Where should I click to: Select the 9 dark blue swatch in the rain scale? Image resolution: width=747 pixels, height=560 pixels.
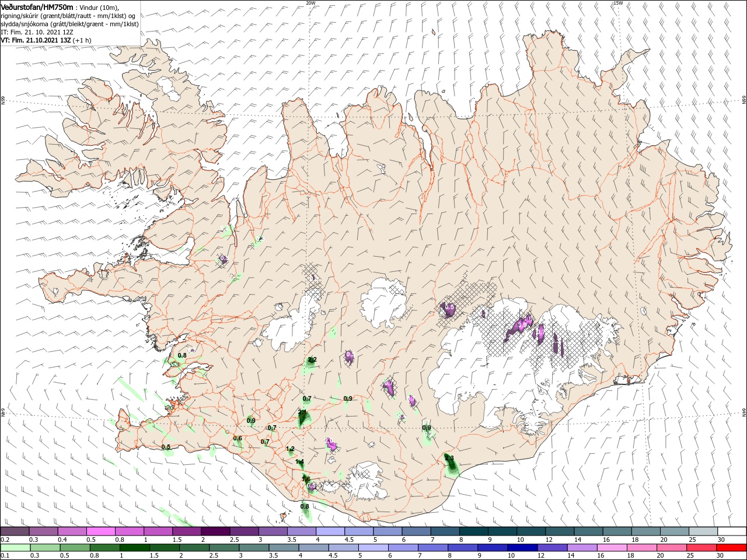(493, 548)
